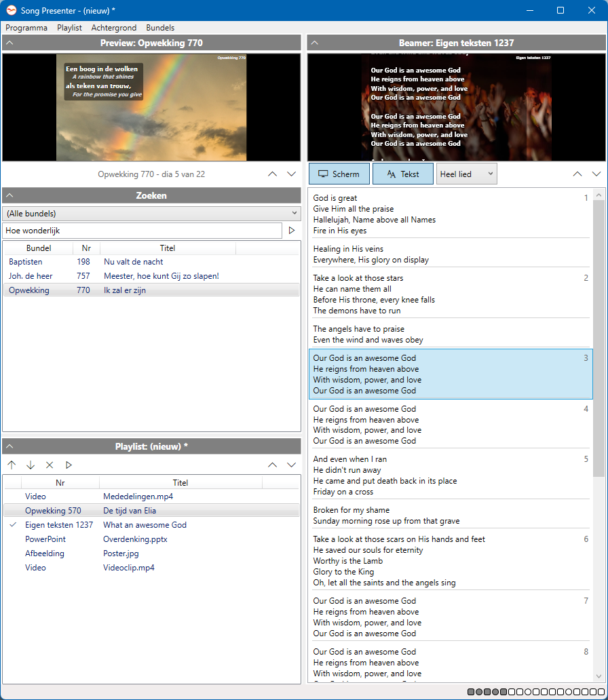Screen dimensions: 608x700
Task: Collapse the Preview panel chevron
Action: 9,43
